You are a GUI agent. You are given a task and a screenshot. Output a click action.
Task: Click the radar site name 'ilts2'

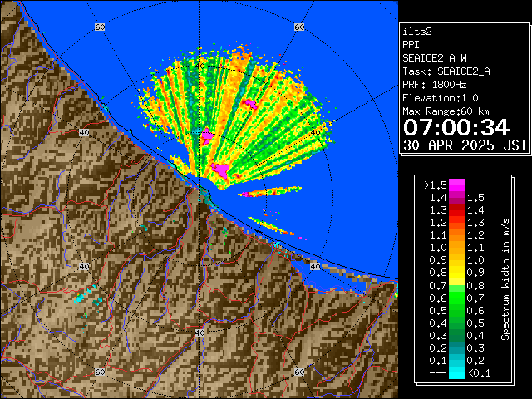[x=417, y=32]
